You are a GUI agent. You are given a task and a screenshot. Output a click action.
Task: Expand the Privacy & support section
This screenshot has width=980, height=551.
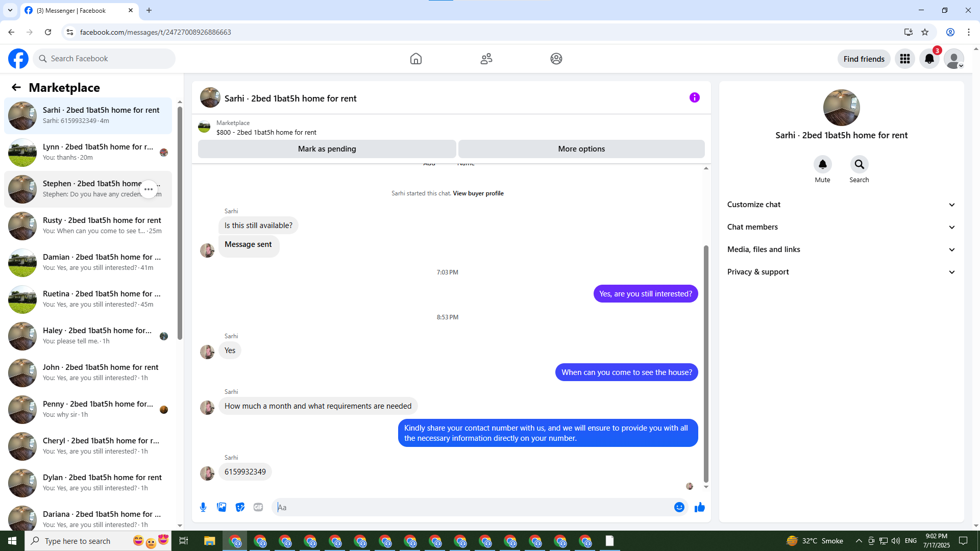tap(841, 272)
